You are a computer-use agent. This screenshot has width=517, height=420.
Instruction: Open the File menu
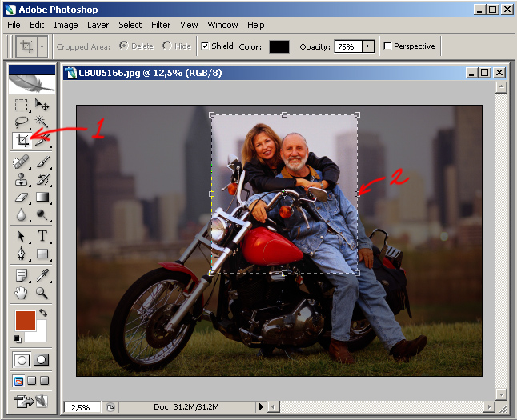pos(14,25)
